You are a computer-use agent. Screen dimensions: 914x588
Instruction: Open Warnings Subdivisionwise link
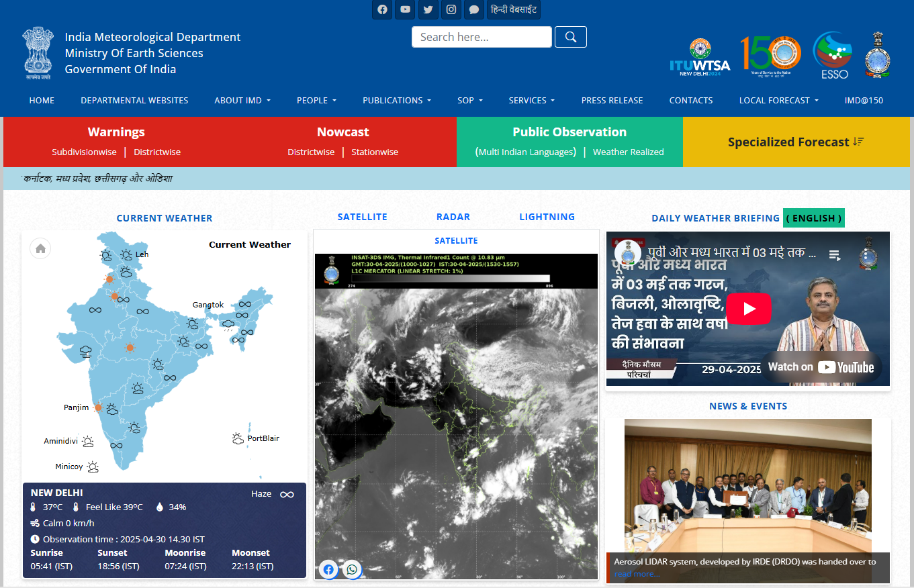point(84,152)
